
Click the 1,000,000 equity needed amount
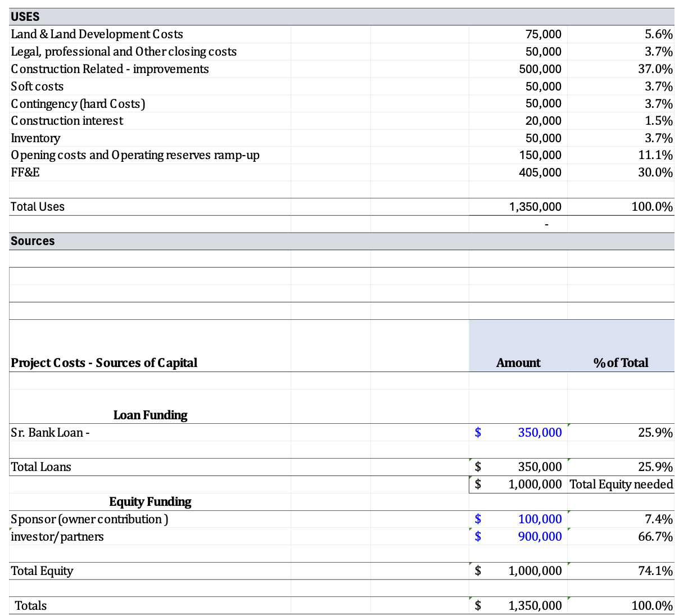click(535, 484)
